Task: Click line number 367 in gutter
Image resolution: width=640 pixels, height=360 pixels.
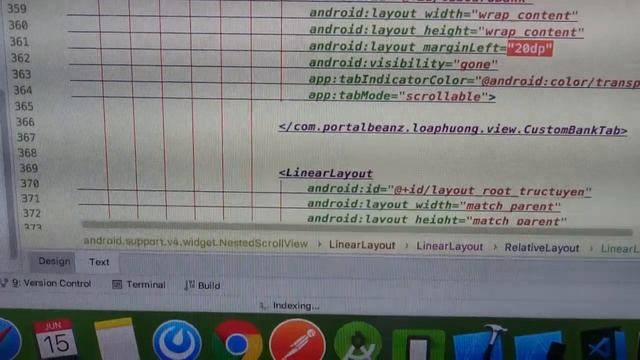Action: [x=26, y=138]
